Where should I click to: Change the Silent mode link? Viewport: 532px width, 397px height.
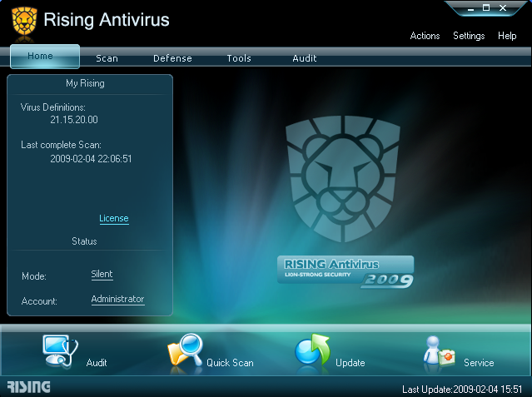[102, 274]
